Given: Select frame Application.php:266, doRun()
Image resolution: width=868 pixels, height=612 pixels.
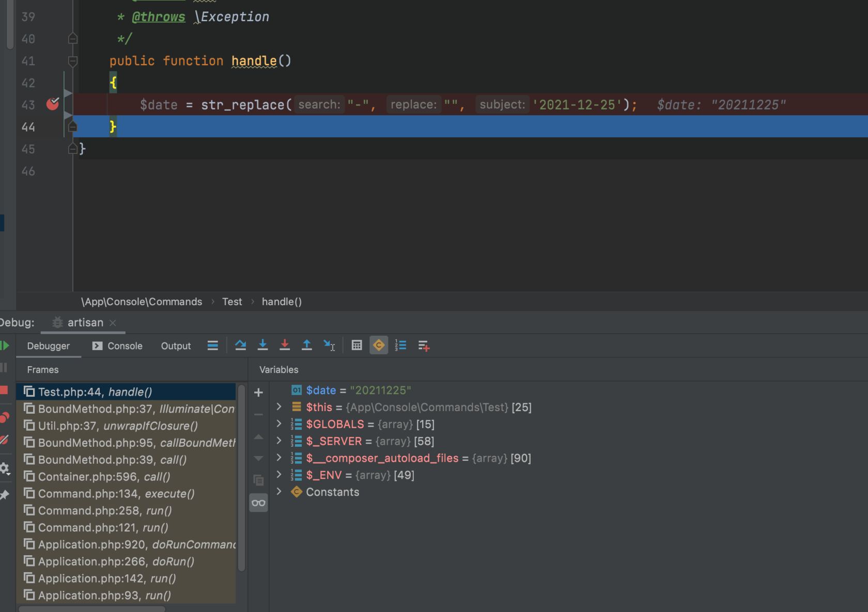Looking at the screenshot, I should (x=126, y=561).
